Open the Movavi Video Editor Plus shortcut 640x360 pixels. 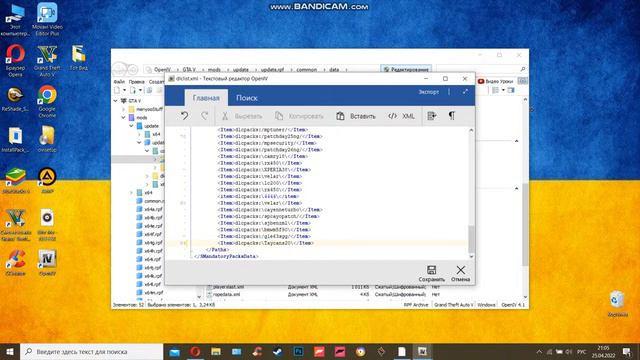point(47,19)
